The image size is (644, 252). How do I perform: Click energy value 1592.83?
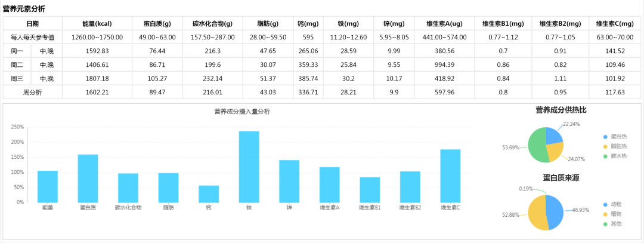[97, 51]
